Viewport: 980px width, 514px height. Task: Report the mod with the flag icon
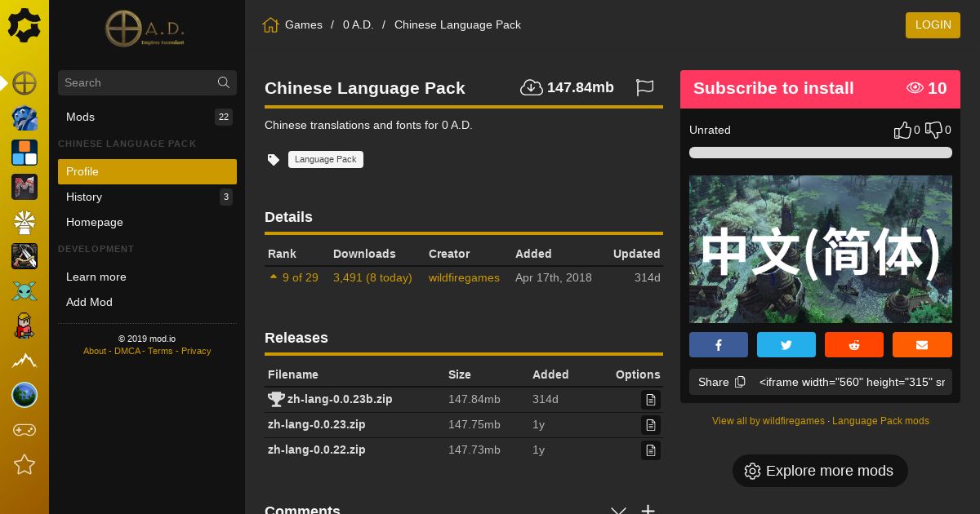645,87
